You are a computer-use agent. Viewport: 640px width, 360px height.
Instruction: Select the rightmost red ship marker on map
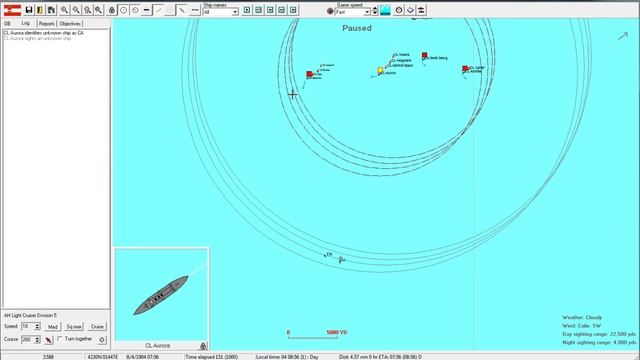coord(465,69)
